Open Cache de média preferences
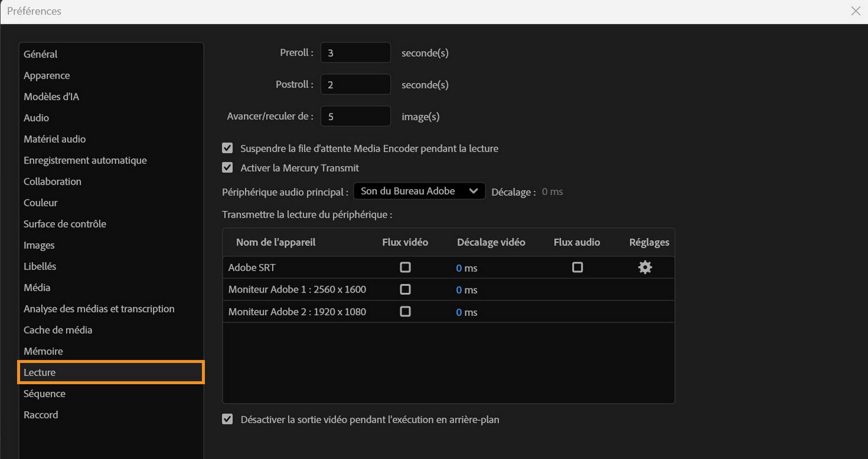 point(58,330)
